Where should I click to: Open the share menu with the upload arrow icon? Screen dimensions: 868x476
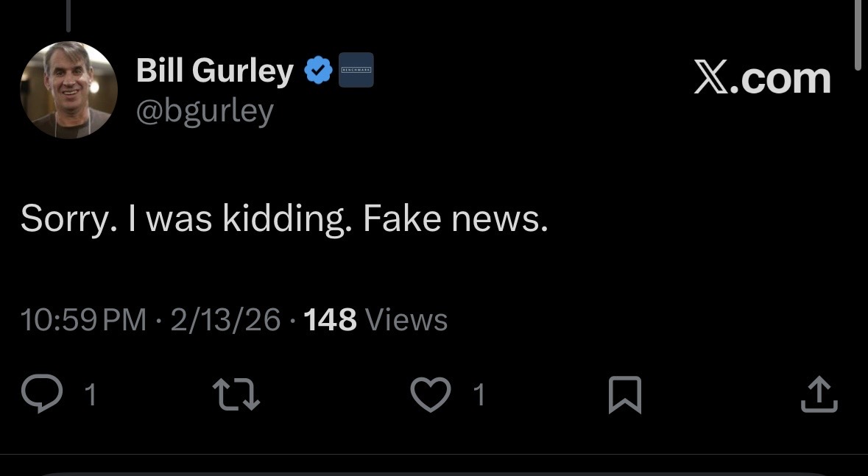[819, 394]
